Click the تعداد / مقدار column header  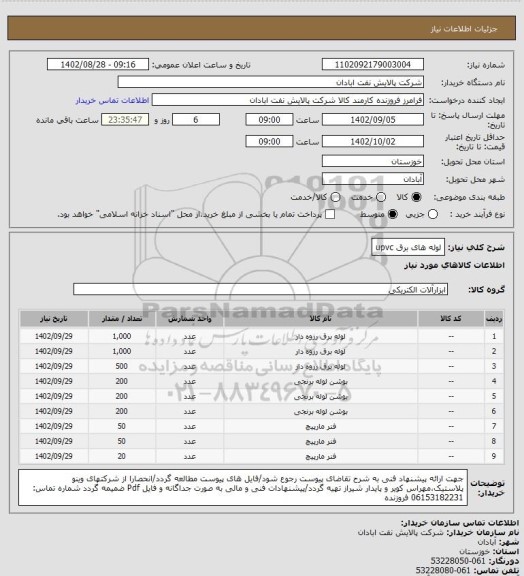pyautogui.click(x=122, y=318)
